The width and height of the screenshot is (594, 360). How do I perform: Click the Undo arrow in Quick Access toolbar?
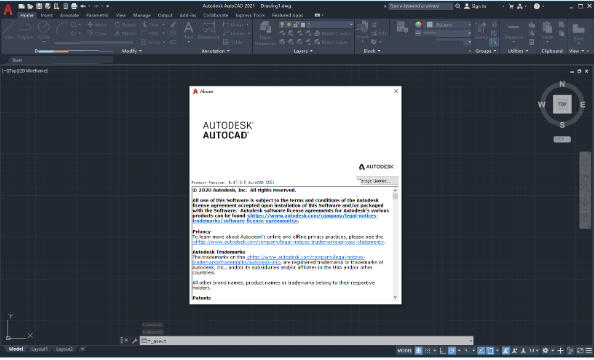tap(83, 6)
